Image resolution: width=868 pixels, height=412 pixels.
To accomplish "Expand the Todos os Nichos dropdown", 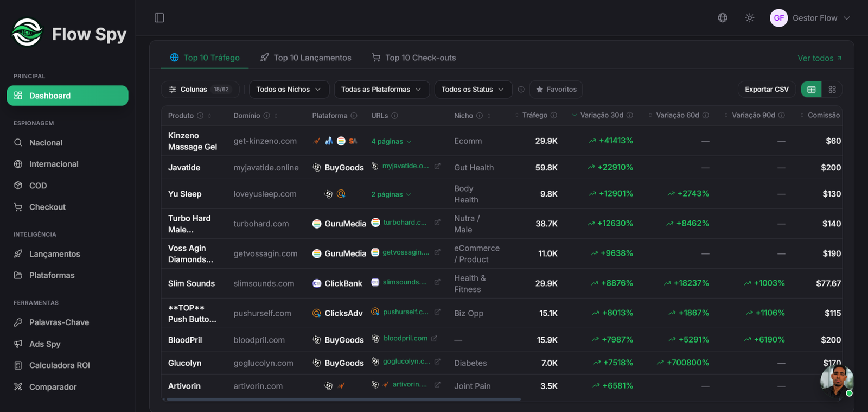I will [289, 90].
